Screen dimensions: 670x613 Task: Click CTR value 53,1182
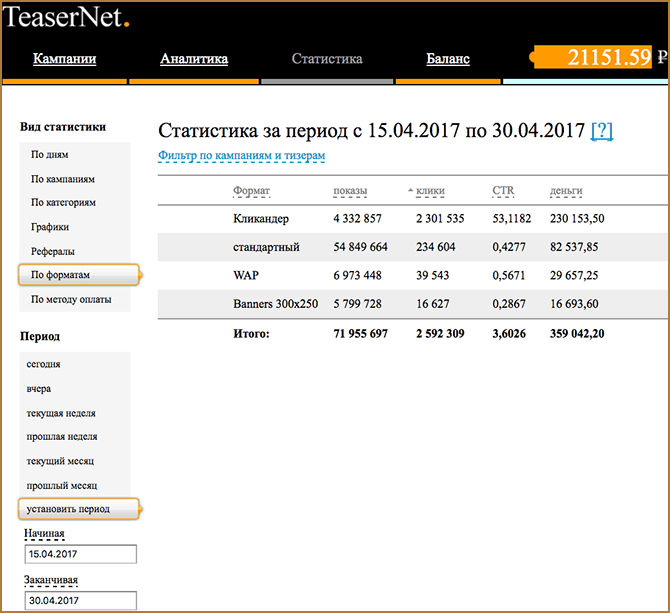512,219
